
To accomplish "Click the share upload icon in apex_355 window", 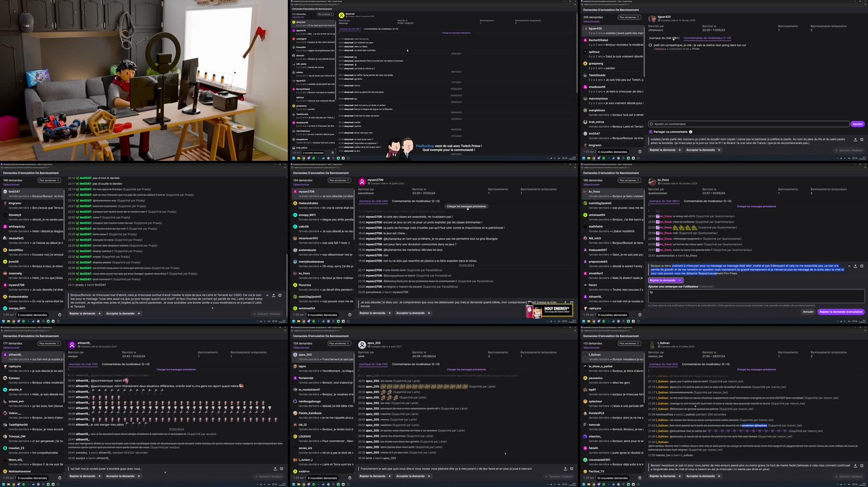I will coord(565,469).
